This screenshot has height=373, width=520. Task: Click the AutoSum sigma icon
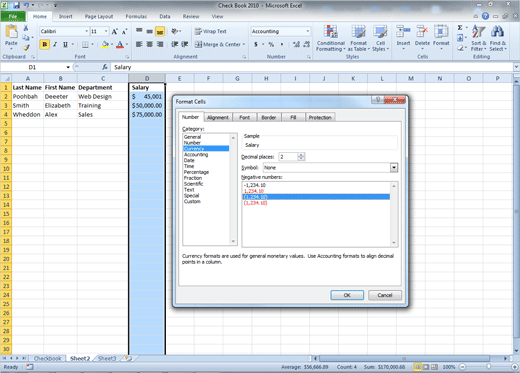point(460,28)
